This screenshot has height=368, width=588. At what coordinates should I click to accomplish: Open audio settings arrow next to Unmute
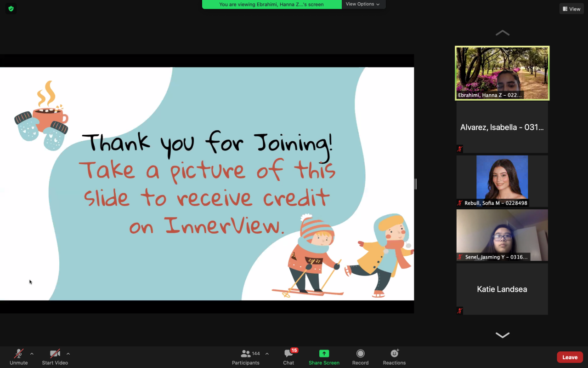pyautogui.click(x=32, y=354)
